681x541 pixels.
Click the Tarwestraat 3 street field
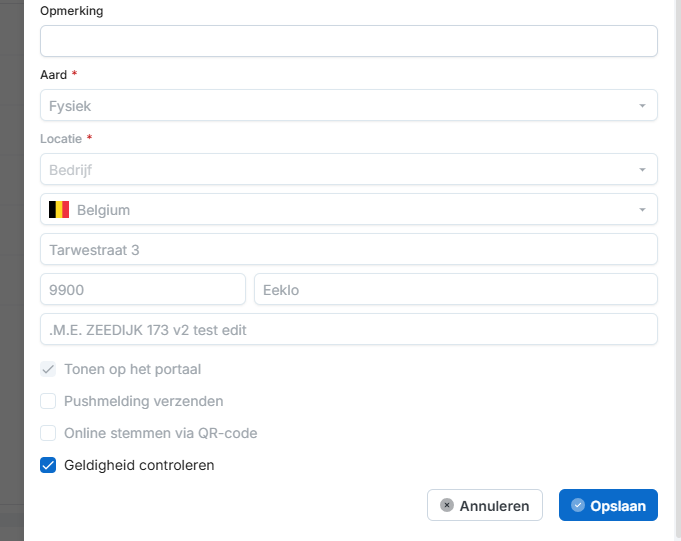(x=348, y=249)
